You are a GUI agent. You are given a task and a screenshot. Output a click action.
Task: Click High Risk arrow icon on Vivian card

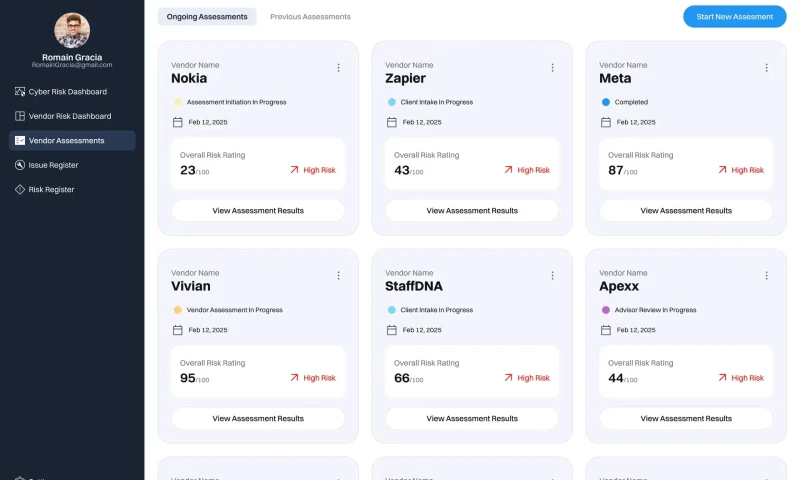point(294,378)
